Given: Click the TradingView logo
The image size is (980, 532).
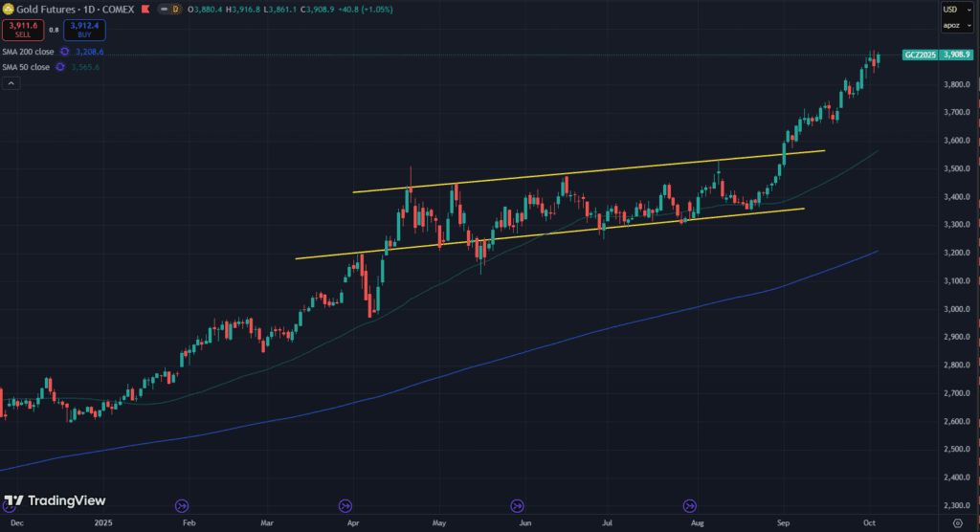Looking at the screenshot, I should (55, 501).
